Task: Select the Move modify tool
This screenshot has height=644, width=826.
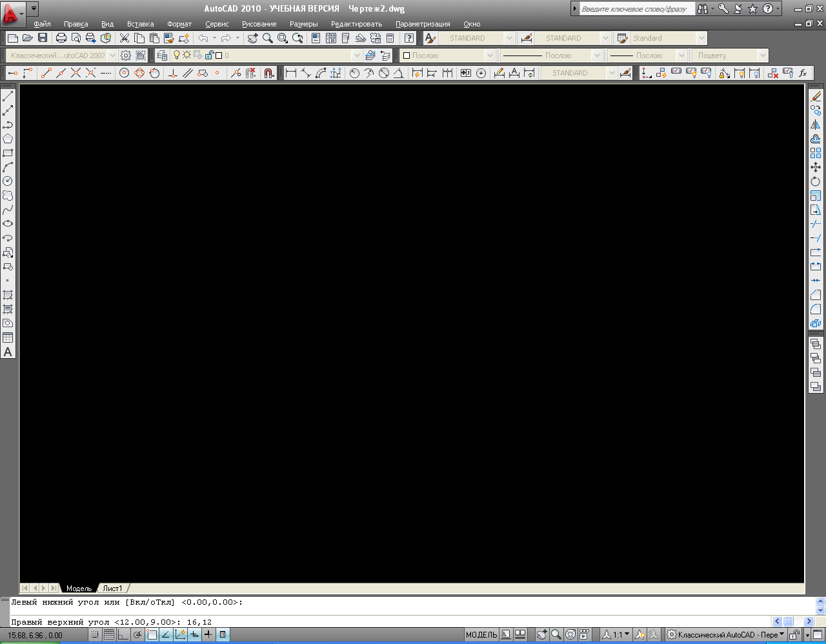Action: click(816, 167)
